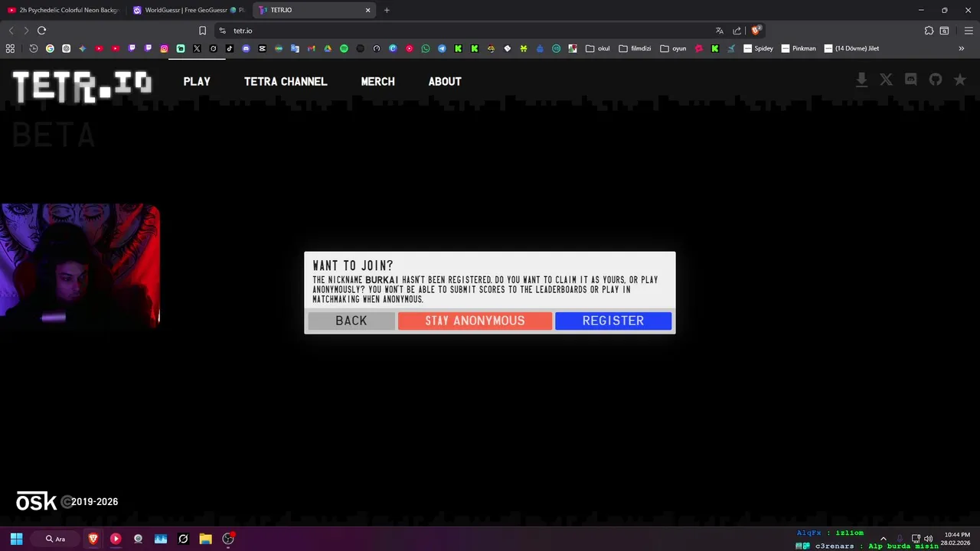
Task: Open the TikTok bookmark icon
Action: coord(230,48)
